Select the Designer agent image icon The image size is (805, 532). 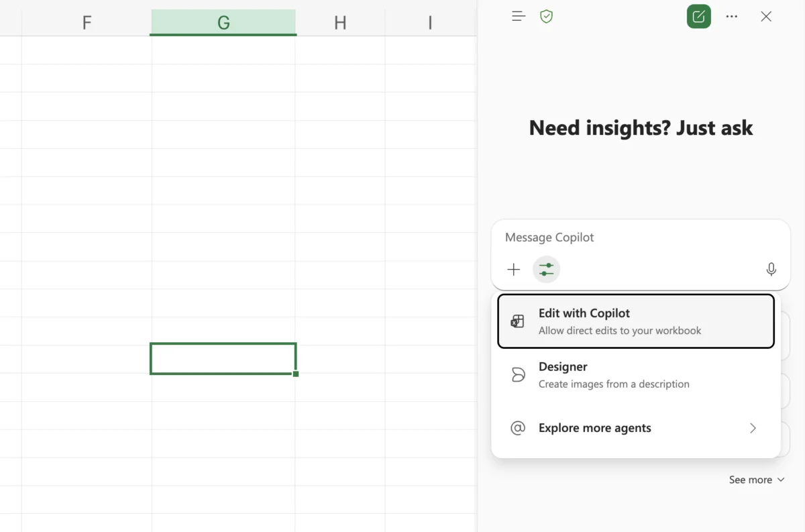coord(518,374)
